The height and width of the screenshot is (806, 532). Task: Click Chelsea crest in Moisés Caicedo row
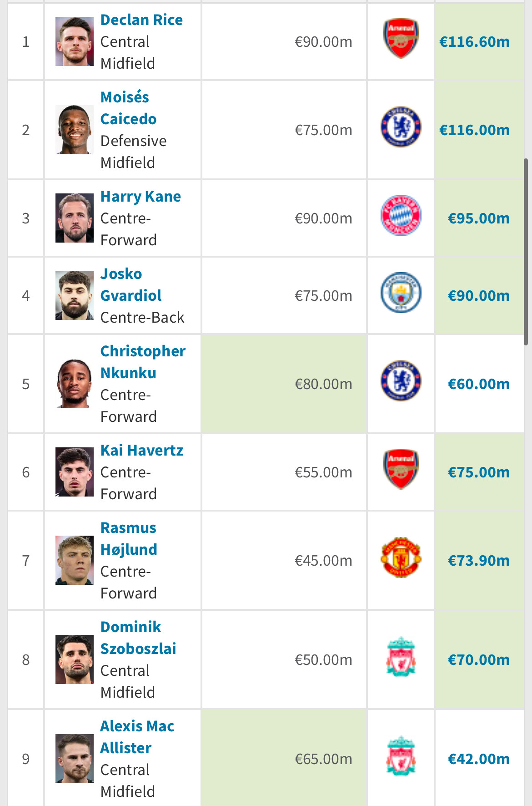point(401,127)
